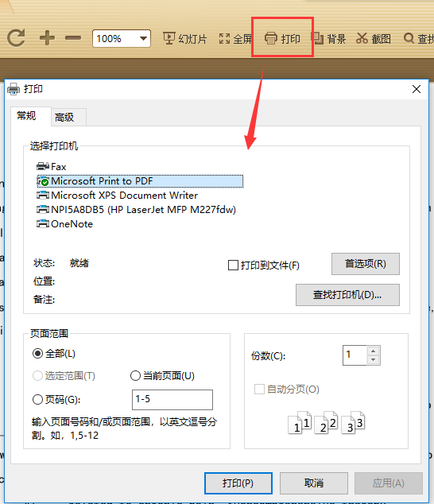Select 当前页面(U) radio option
This screenshot has height=504, width=434.
tap(135, 375)
